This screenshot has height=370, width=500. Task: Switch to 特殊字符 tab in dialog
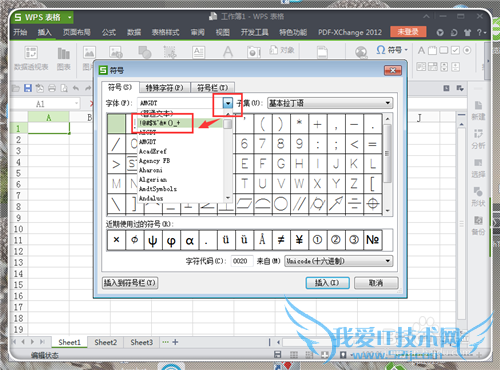(165, 88)
